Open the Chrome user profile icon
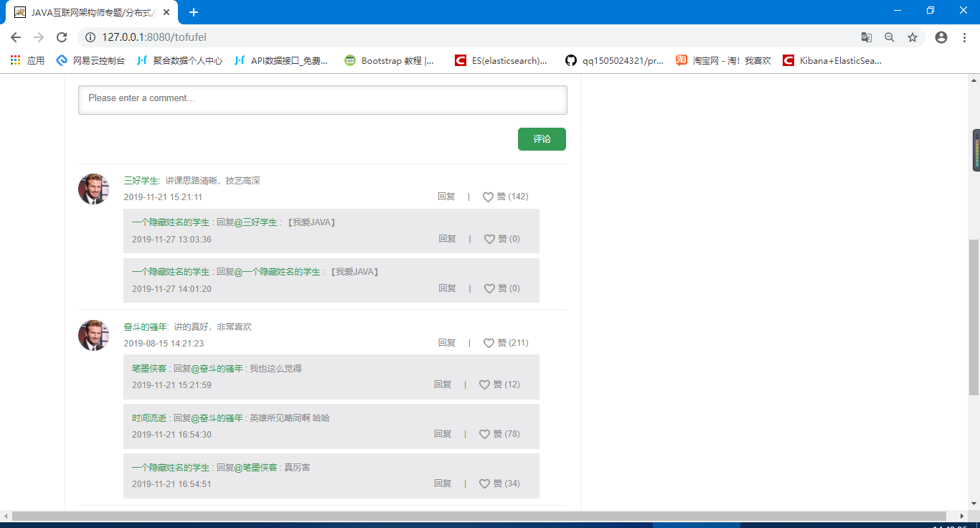 [x=941, y=37]
